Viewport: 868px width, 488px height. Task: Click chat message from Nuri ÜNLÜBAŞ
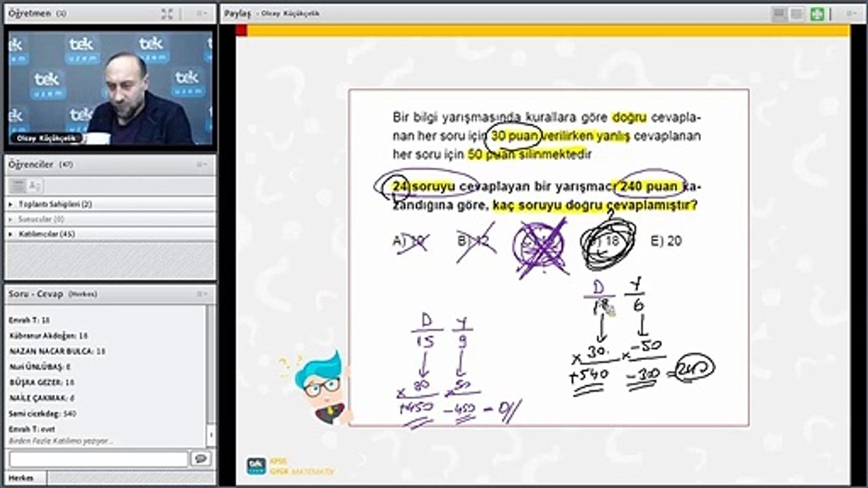40,367
